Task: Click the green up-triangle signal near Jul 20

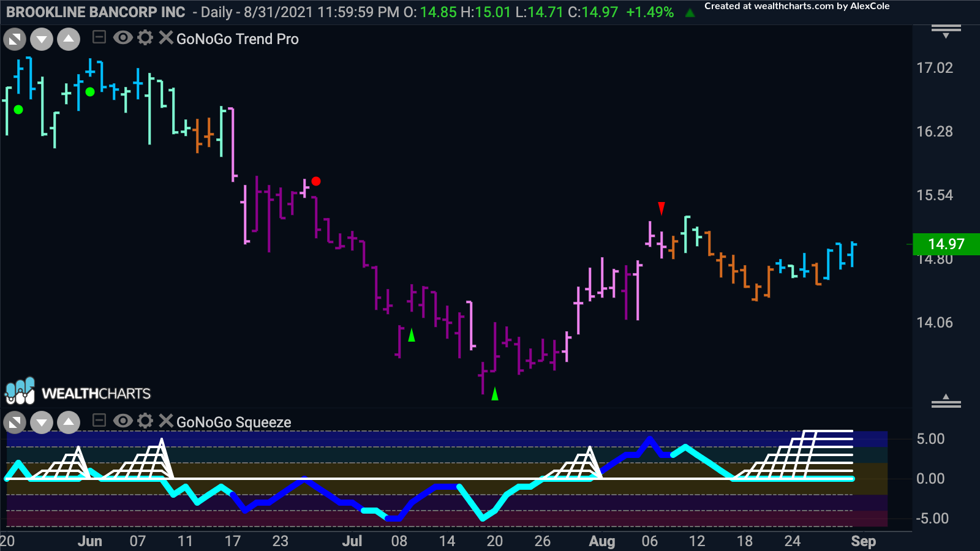Action: pyautogui.click(x=495, y=394)
